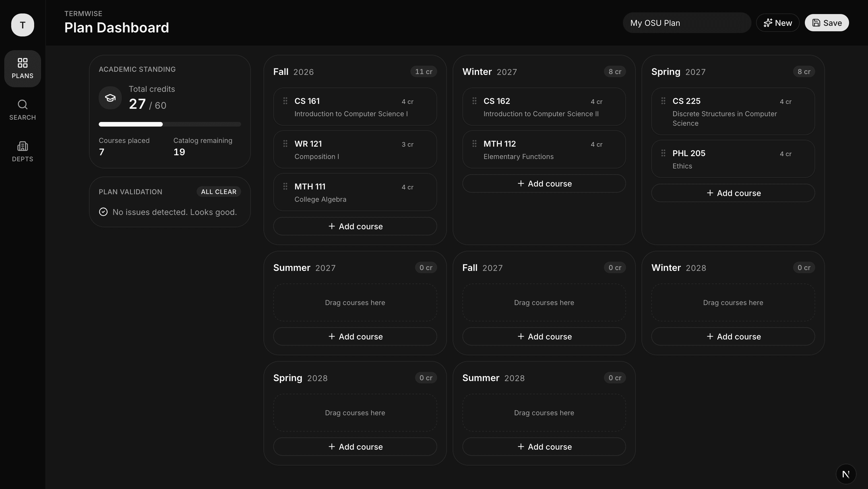Grab the drag handle of MTH 112
Screen dimensions: 868x489
[474, 143]
